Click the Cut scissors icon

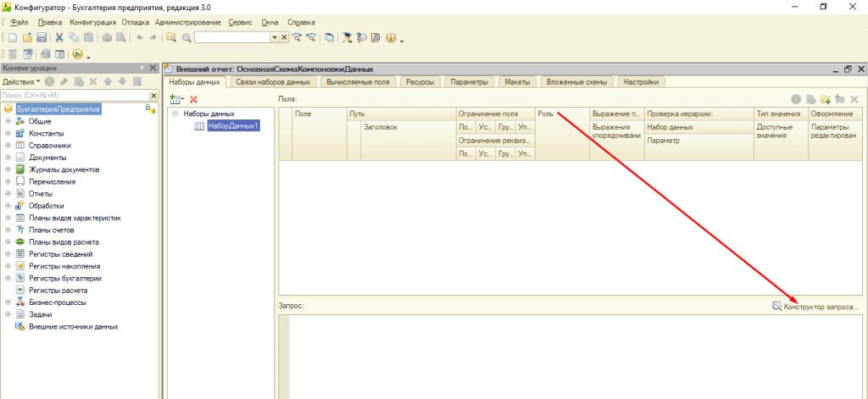pyautogui.click(x=59, y=38)
